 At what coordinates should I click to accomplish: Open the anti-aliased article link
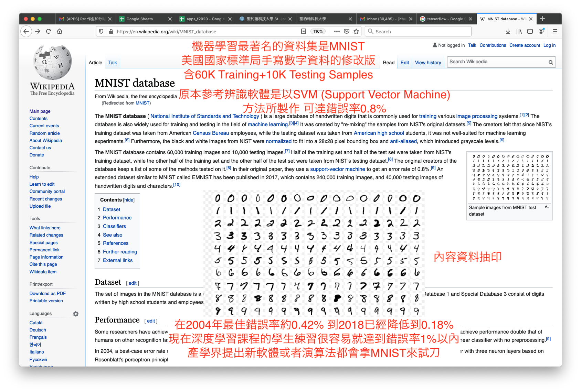coord(403,141)
